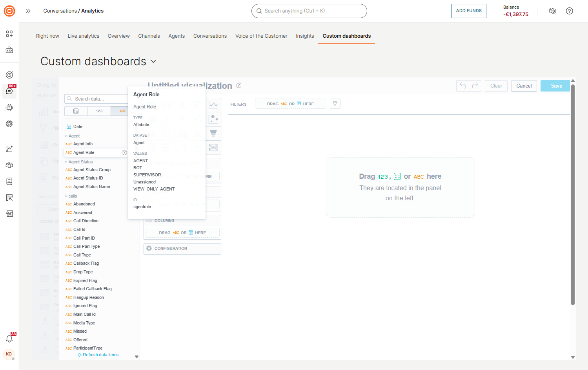Switch to the Live analytics tab
The width and height of the screenshot is (588, 370).
coord(83,36)
